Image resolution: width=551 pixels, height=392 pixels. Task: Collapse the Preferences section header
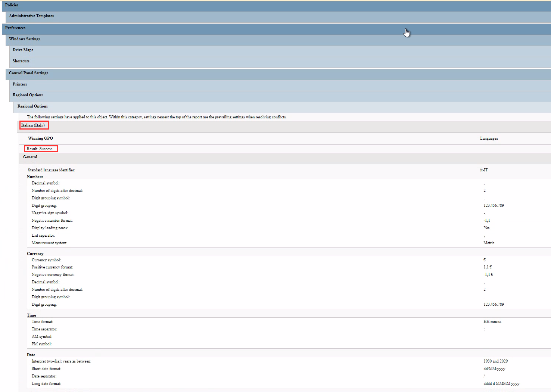point(276,29)
